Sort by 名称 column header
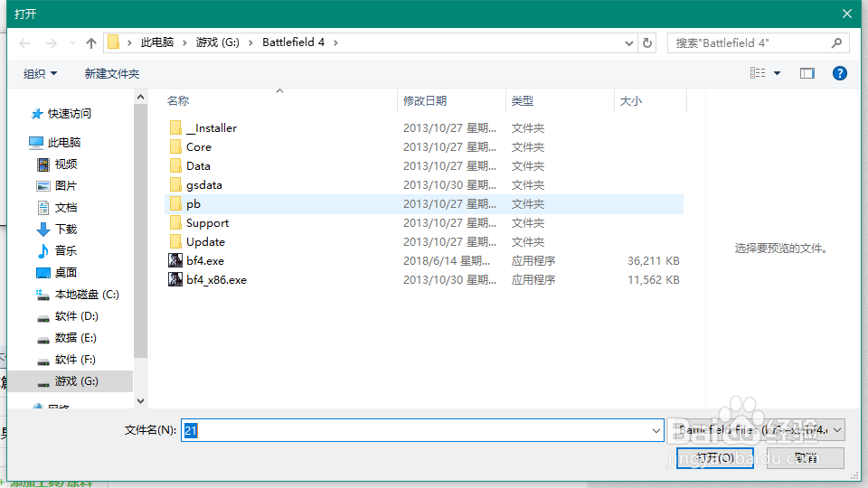Viewport: 868px width, 488px height. (178, 100)
